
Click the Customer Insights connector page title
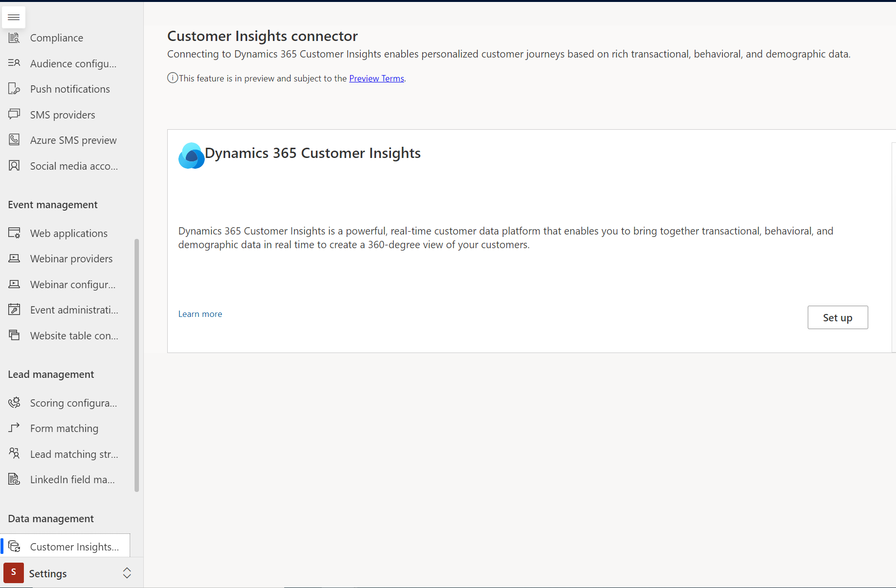(x=263, y=36)
